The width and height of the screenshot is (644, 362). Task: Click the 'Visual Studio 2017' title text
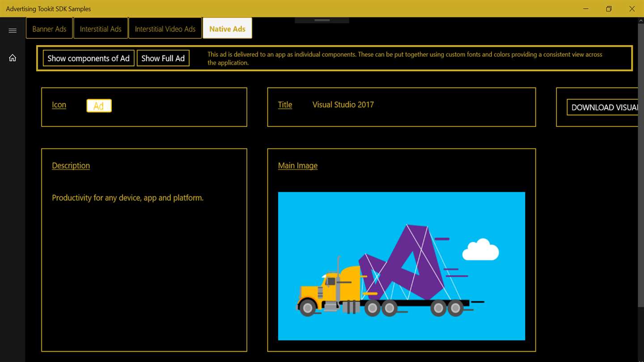pos(343,105)
